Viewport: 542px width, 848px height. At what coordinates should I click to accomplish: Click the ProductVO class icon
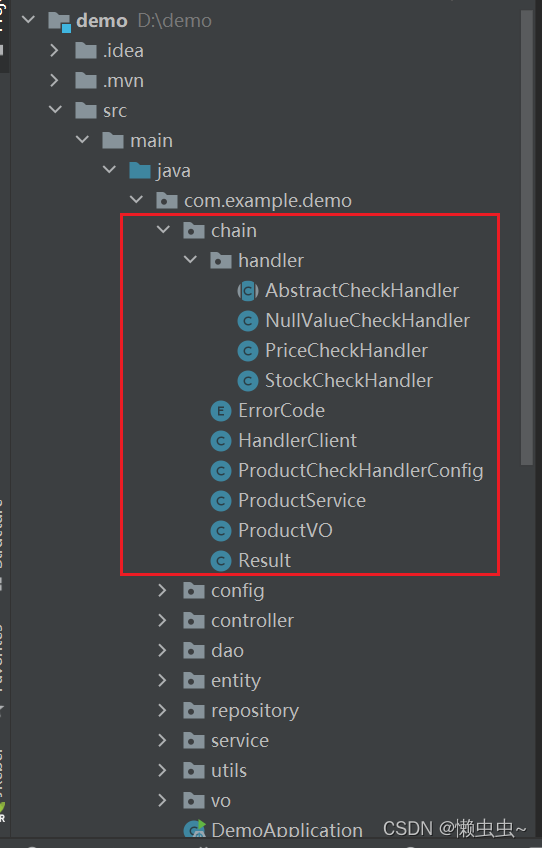pyautogui.click(x=221, y=531)
